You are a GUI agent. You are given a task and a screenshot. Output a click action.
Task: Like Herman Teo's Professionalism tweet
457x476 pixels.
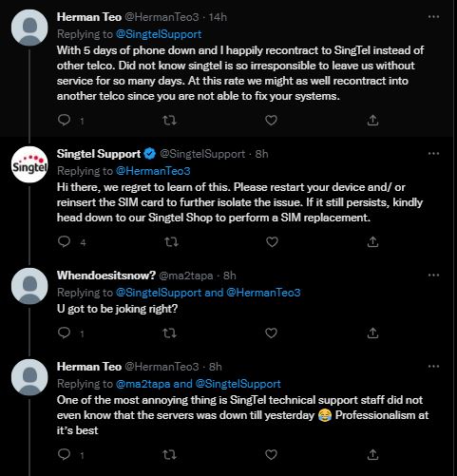point(271,455)
